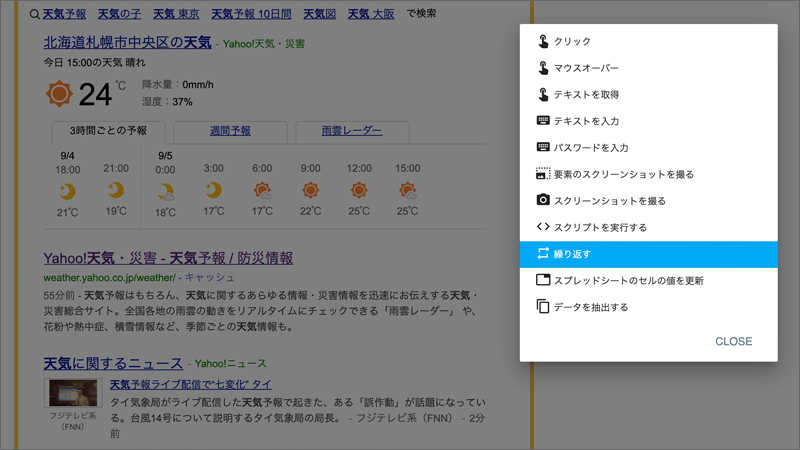
Task: Close the action dialog with CLOSE
Action: pyautogui.click(x=733, y=341)
